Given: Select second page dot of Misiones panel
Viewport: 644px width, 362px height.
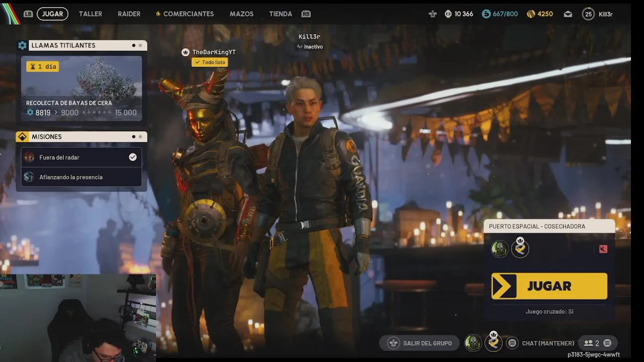Looking at the screenshot, I should 140,137.
